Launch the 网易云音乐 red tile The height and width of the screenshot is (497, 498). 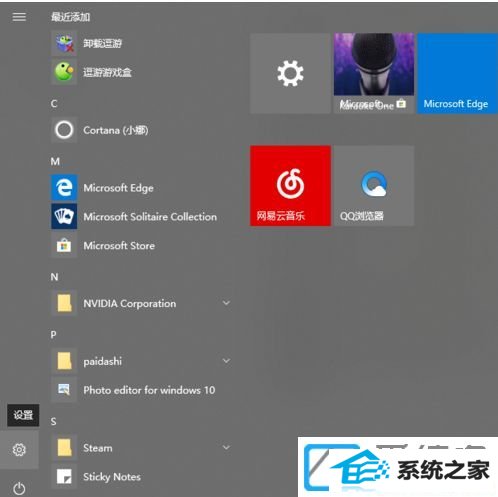tap(290, 186)
